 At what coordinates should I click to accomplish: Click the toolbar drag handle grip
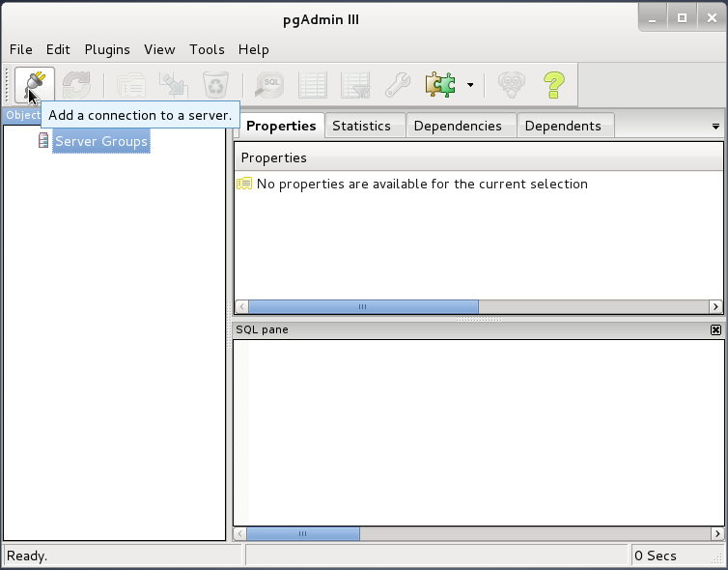pyautogui.click(x=7, y=85)
